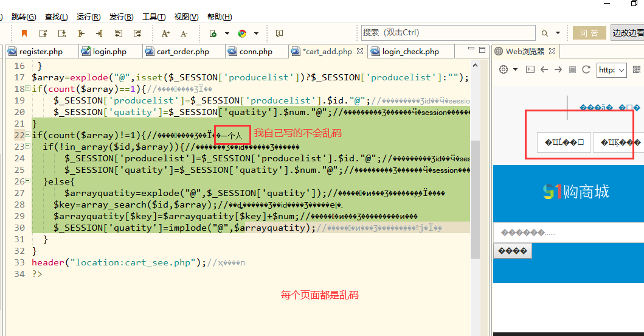Click the navigate-back edit location icon
This screenshot has height=336, width=644.
coord(119,33)
